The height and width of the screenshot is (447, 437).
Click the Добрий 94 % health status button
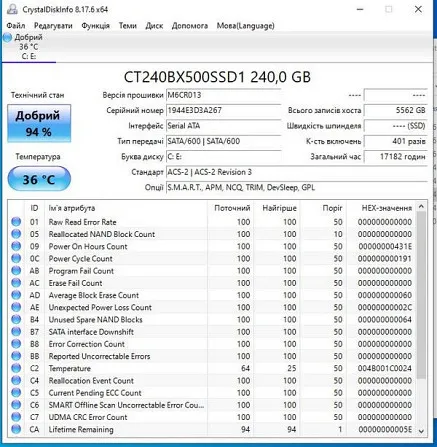tap(39, 123)
